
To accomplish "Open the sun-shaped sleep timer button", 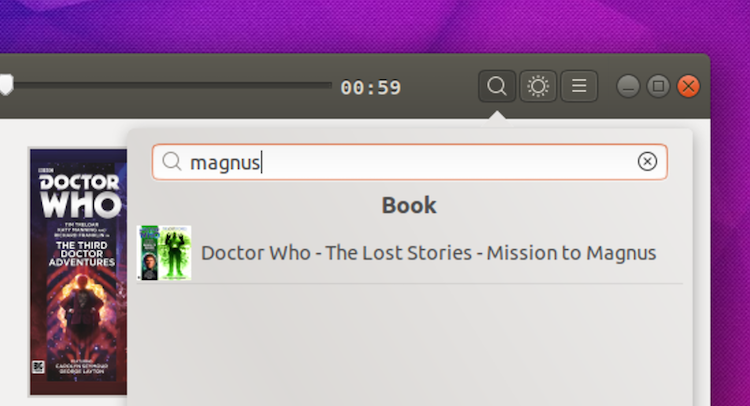I will [538, 87].
